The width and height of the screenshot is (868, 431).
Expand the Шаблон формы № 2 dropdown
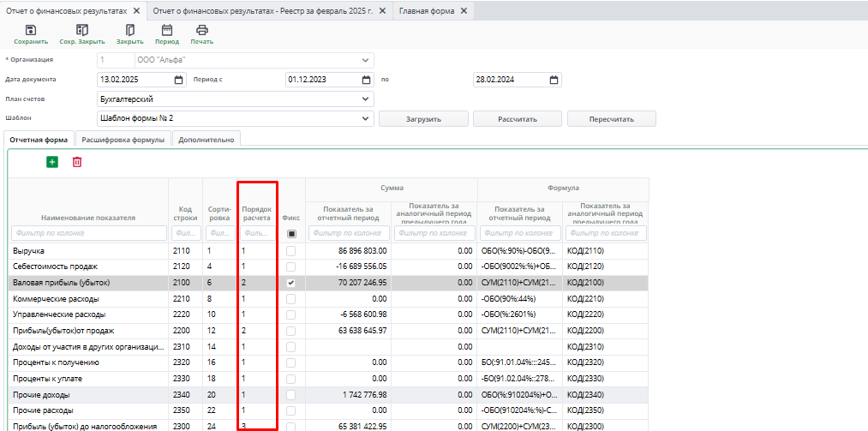click(366, 118)
